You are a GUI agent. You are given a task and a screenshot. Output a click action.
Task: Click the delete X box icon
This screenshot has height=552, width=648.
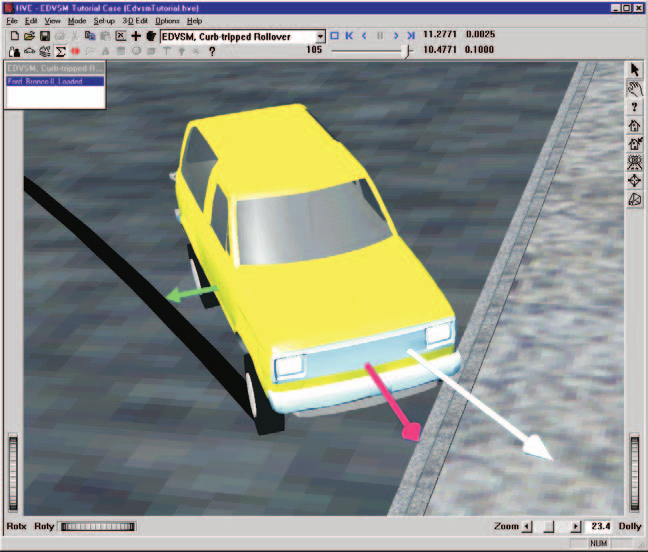(120, 36)
